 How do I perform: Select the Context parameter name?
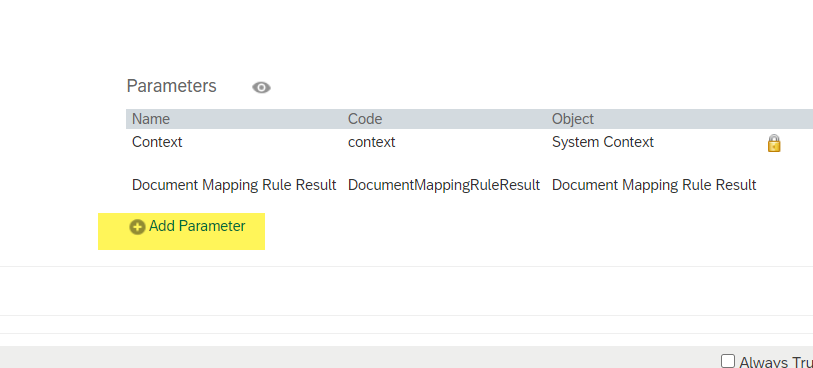click(157, 142)
